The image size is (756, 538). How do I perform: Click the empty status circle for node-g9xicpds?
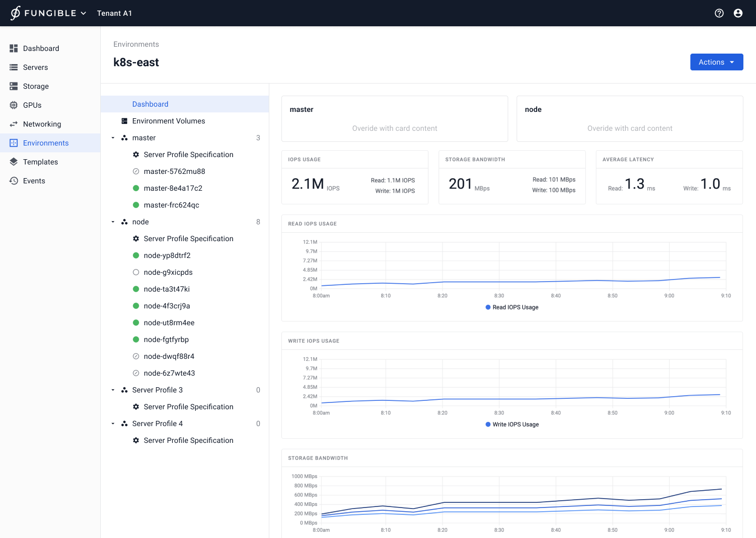tap(136, 272)
